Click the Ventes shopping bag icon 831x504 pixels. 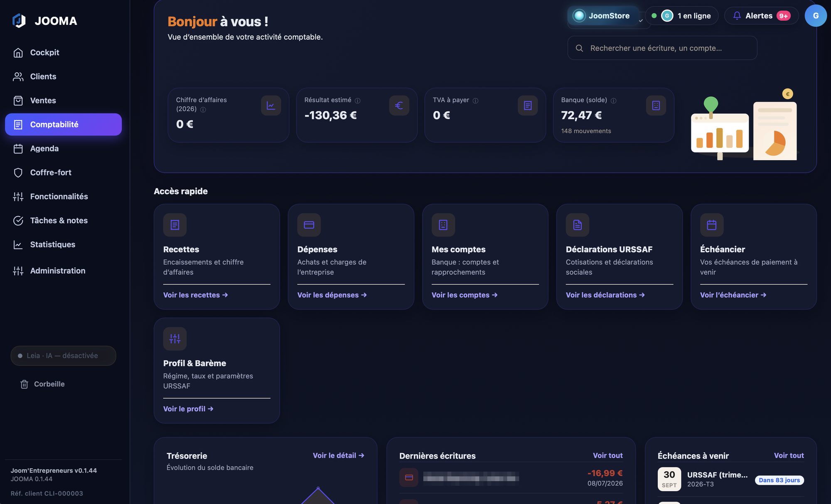point(18,101)
